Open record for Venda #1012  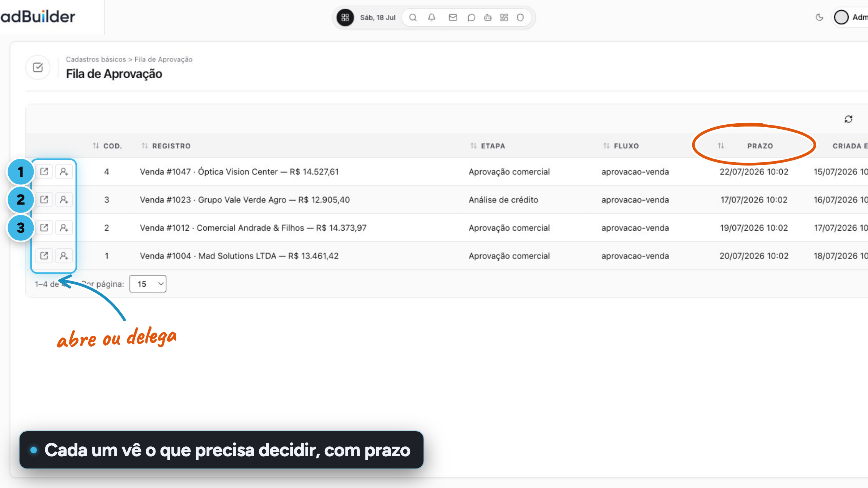click(x=44, y=228)
